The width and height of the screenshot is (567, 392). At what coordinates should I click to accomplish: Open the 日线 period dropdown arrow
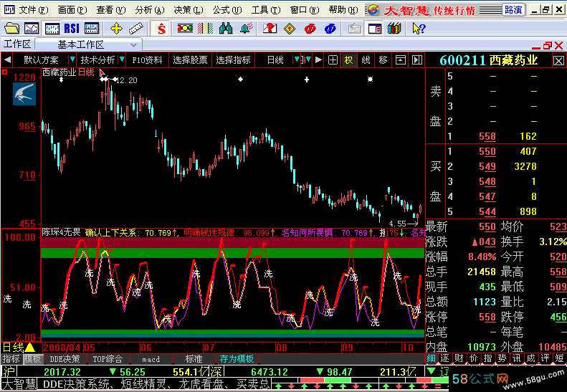pos(297,59)
